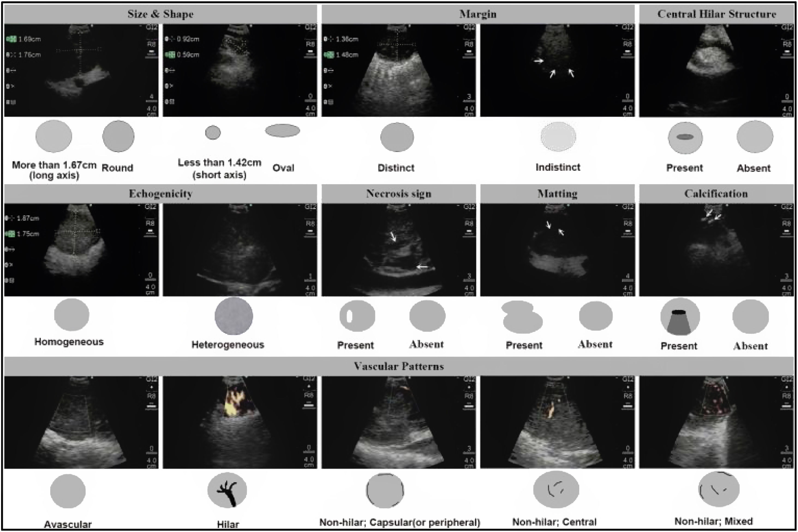Click the Vascular Patterns section header
798x532 pixels.
[x=399, y=366]
